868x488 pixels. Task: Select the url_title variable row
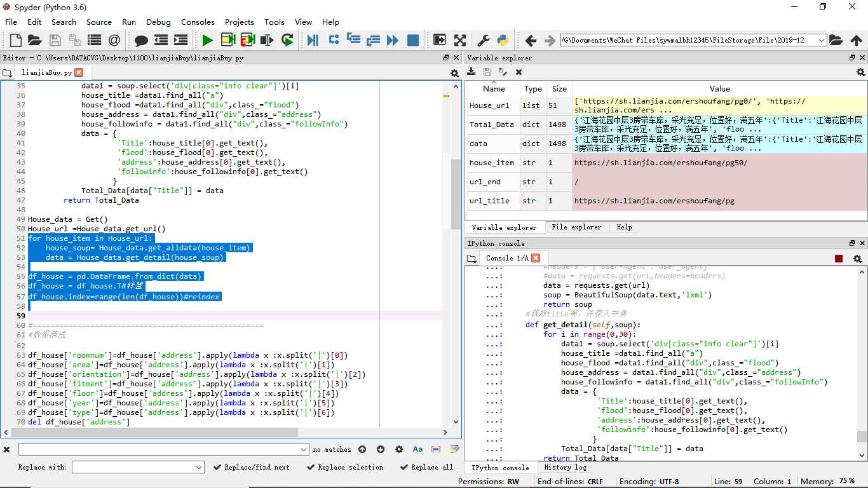tap(667, 201)
